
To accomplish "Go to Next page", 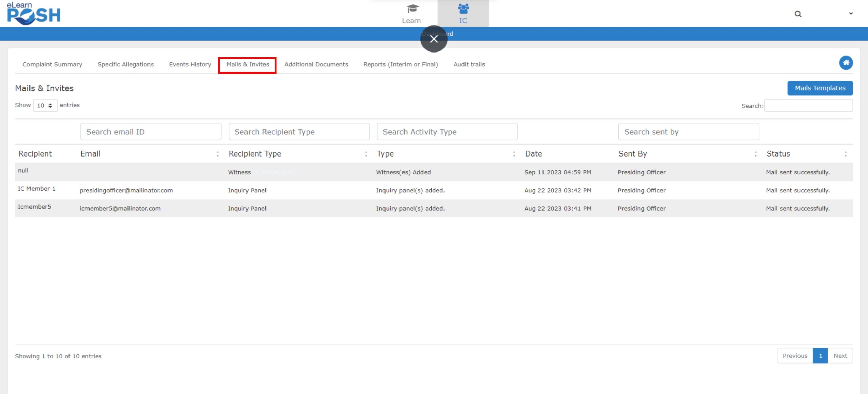I will [840, 356].
